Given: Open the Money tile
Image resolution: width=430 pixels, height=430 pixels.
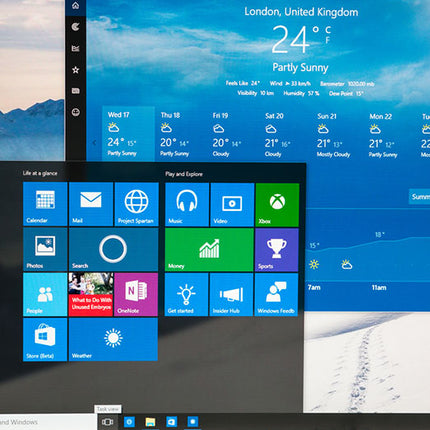Looking at the screenshot, I should (209, 250).
